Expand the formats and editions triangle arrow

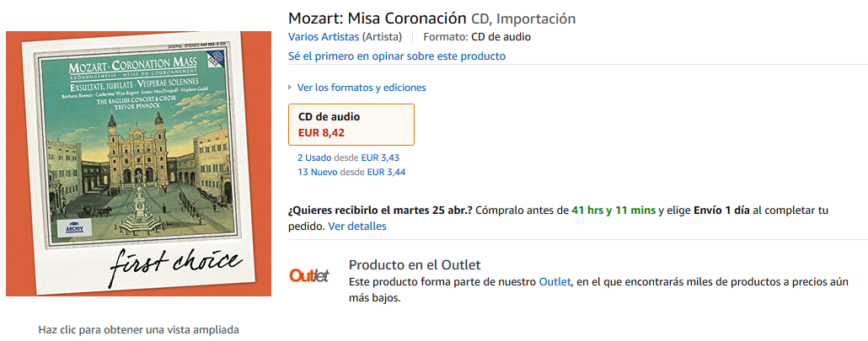pyautogui.click(x=291, y=88)
